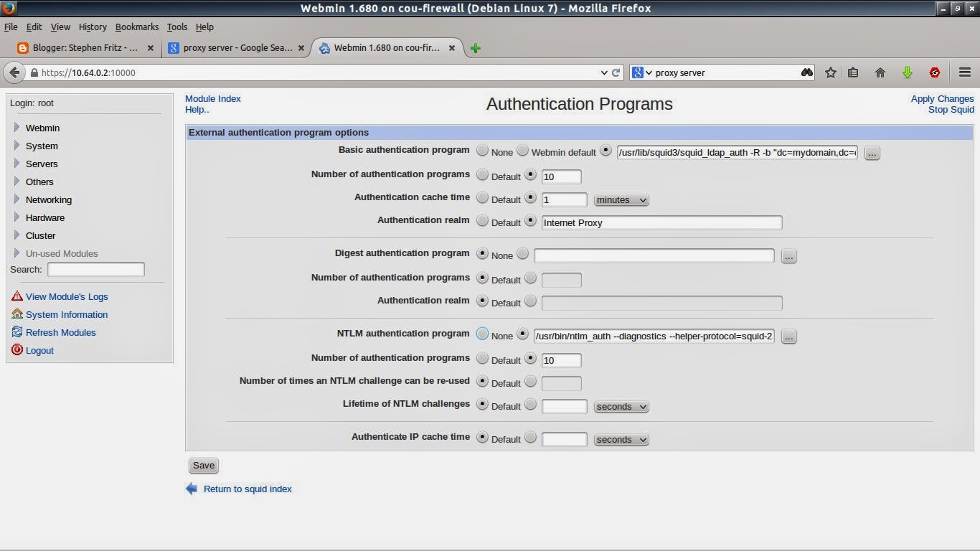Expand the Servers sidebar category

pos(42,164)
